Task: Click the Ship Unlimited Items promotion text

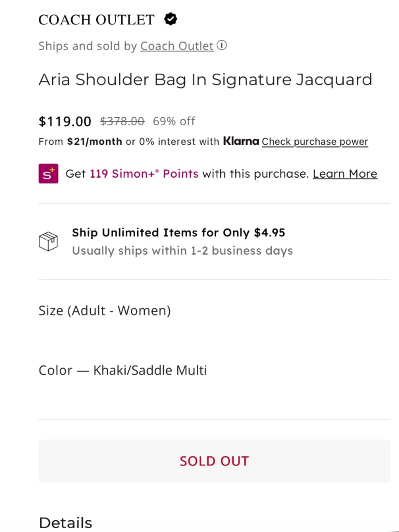Action: pyautogui.click(x=179, y=233)
